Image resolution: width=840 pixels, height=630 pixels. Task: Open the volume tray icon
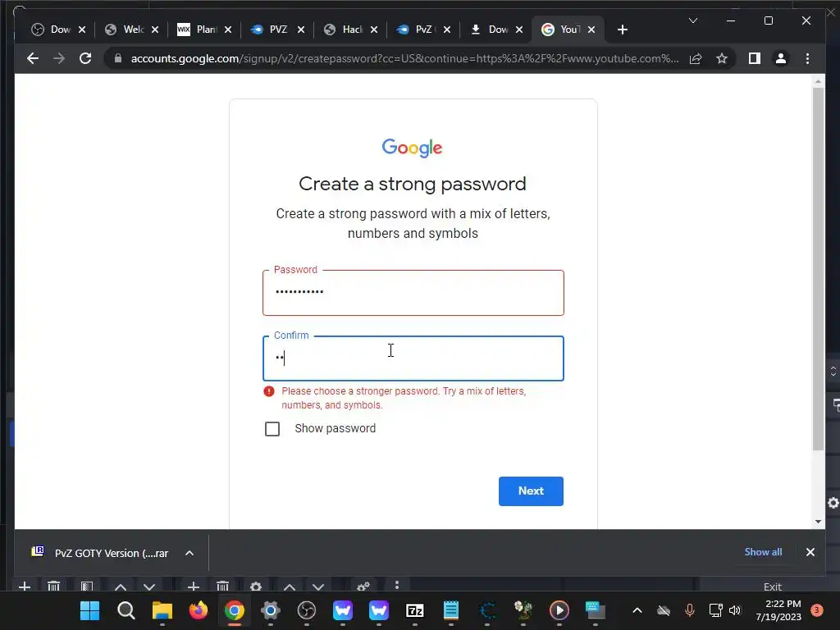735,610
